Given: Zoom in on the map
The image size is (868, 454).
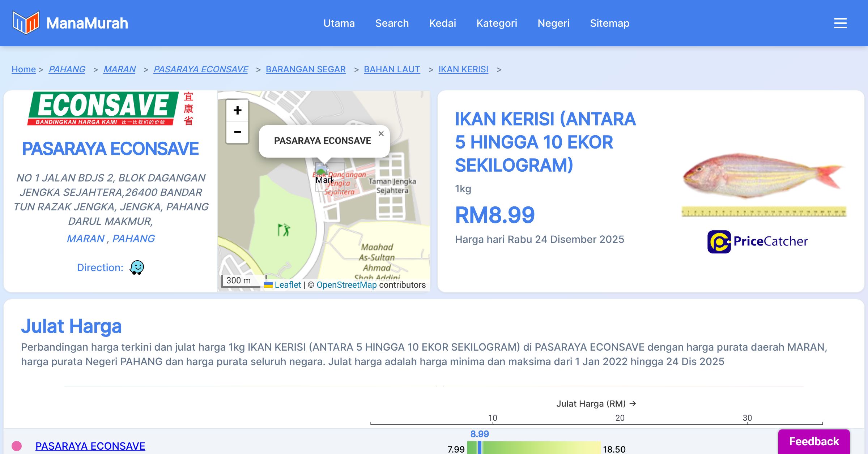Looking at the screenshot, I should point(237,110).
